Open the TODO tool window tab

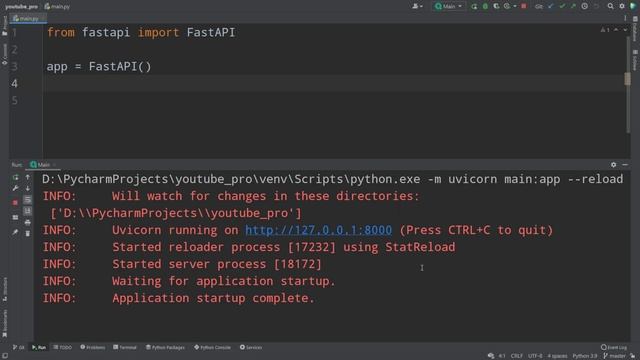pos(62,347)
